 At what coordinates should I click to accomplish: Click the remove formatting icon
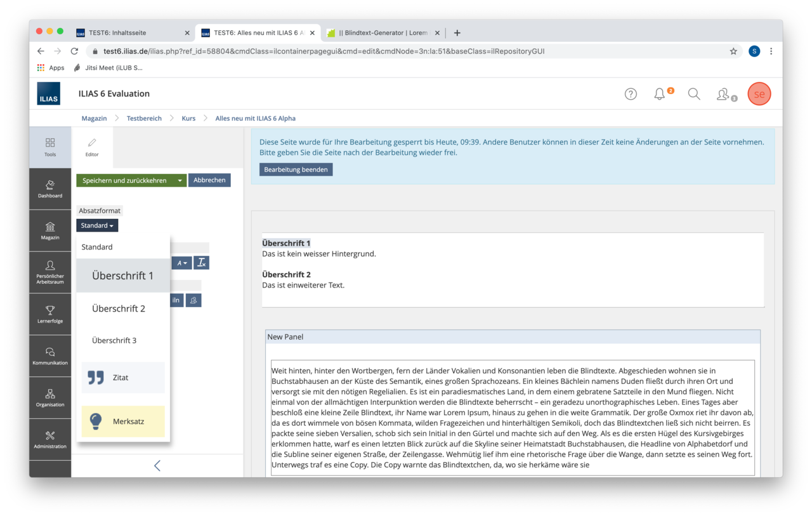coord(201,263)
